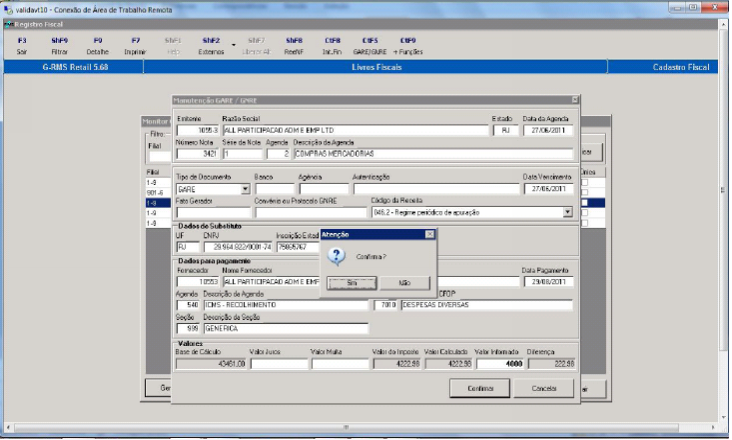Click the Data Vencimento field
This screenshot has height=440, width=732.
[x=549, y=189]
